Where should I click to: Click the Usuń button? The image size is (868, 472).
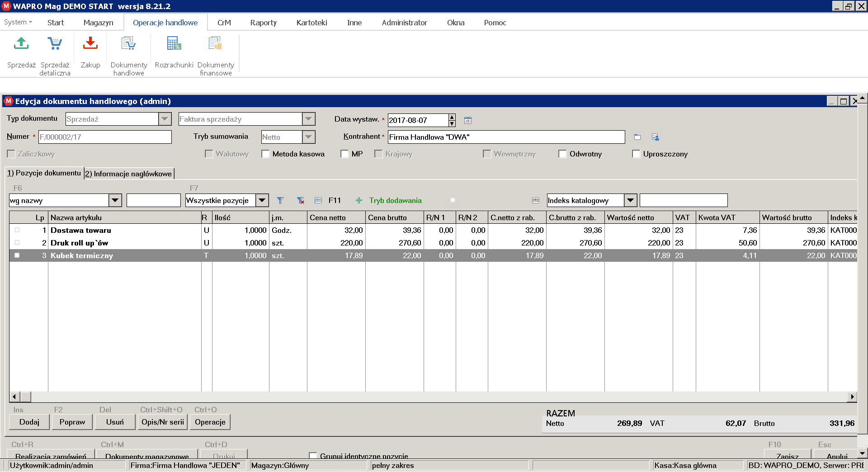coord(115,422)
